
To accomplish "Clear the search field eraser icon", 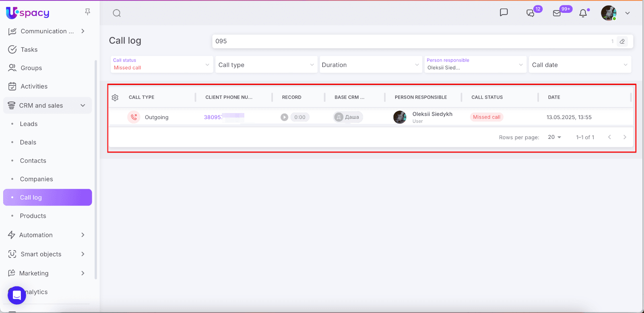I will (x=622, y=41).
